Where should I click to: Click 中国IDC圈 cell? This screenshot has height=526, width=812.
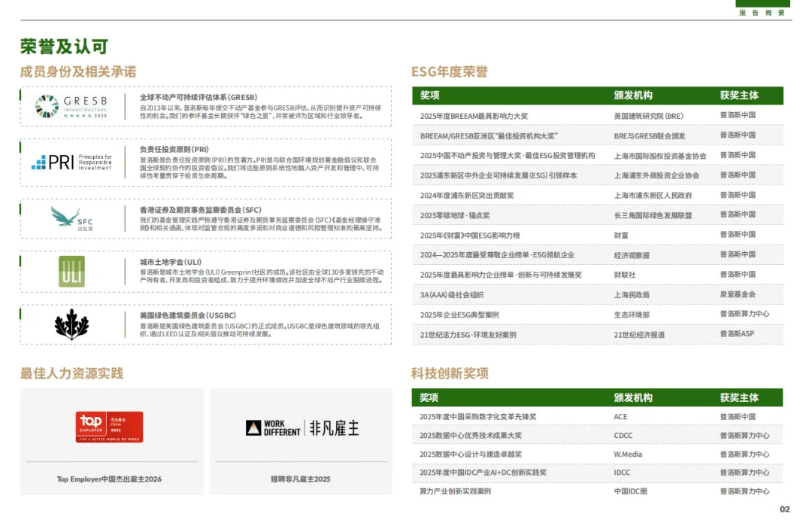[630, 491]
